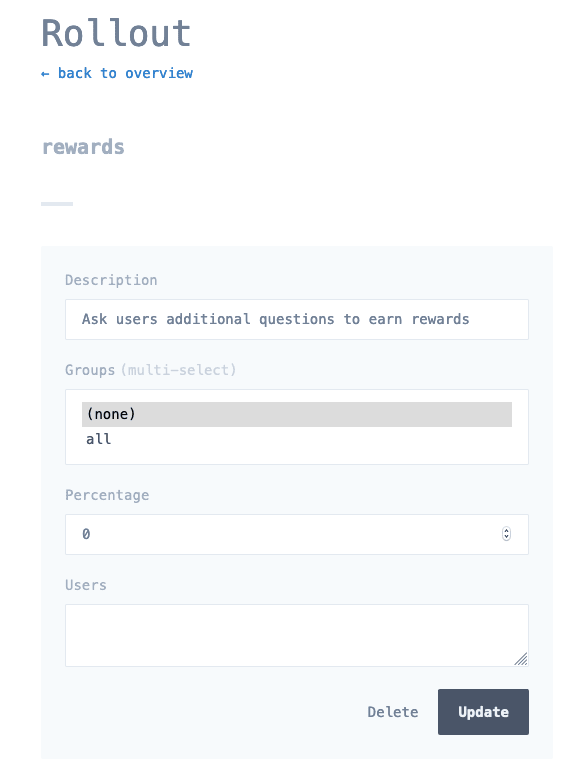Click the Rollout page heading

[116, 33]
